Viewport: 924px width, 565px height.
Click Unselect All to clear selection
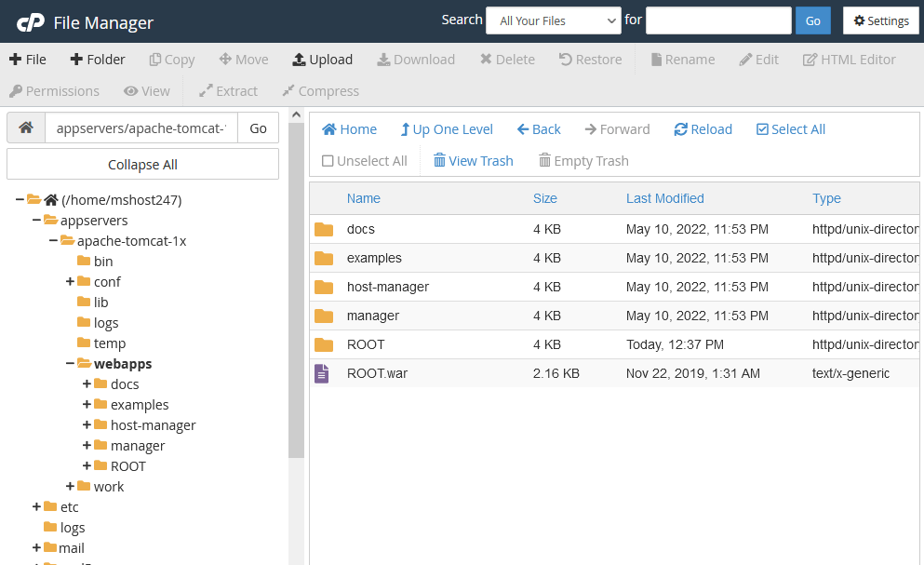[x=364, y=161]
